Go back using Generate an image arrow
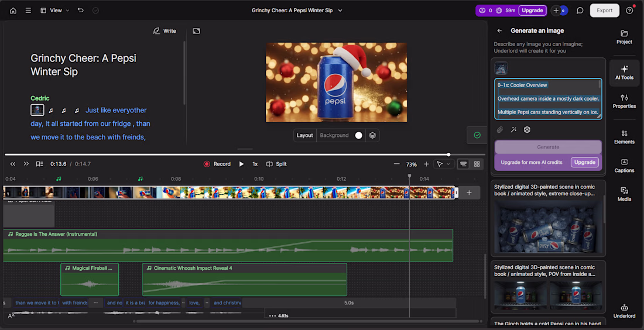Screen dimensions: 644x330 499,30
